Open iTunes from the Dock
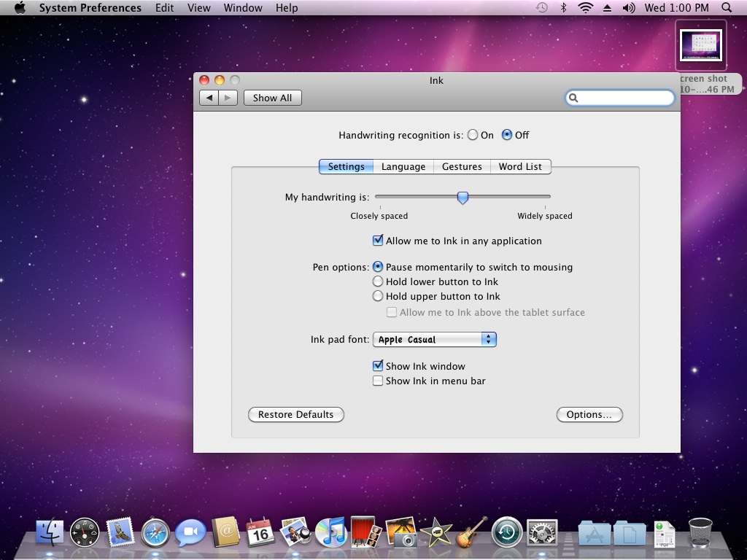Viewport: 747px width, 560px height. 330,532
